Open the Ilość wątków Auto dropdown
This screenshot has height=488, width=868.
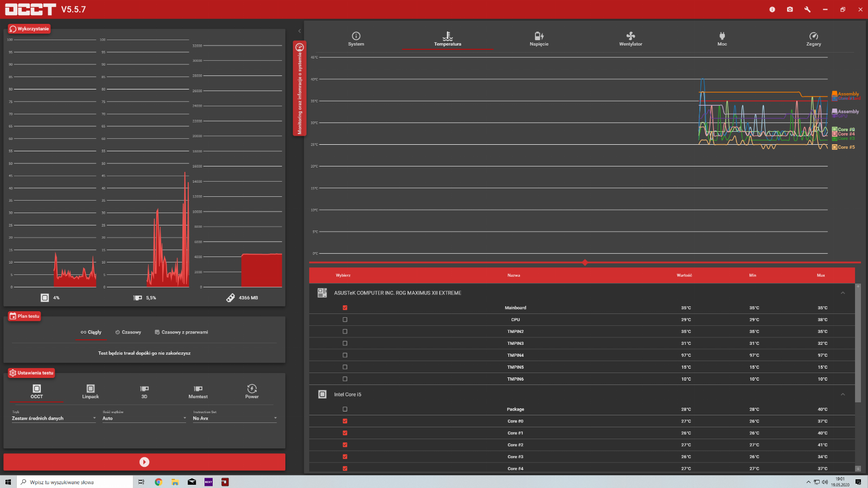click(x=144, y=418)
